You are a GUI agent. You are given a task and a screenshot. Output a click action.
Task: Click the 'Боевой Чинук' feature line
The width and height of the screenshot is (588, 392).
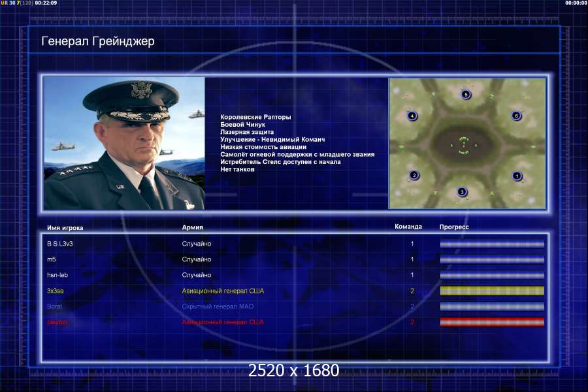point(242,125)
